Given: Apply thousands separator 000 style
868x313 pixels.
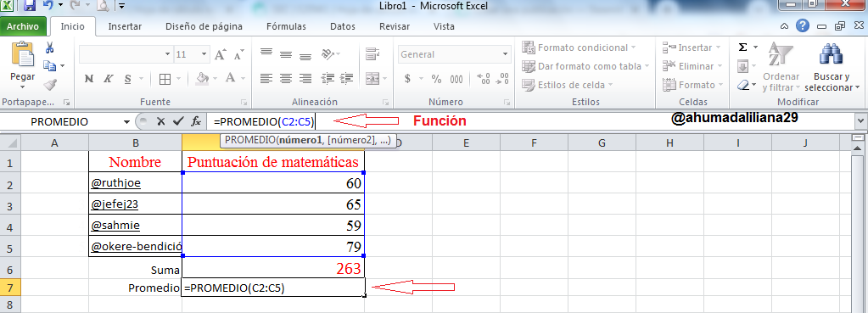Looking at the screenshot, I should coord(456,79).
